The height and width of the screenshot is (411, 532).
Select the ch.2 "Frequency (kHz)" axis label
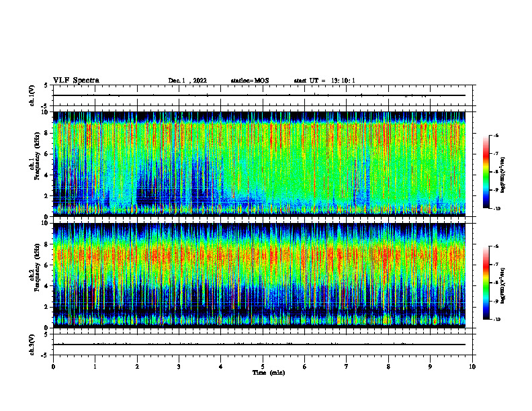(37, 267)
